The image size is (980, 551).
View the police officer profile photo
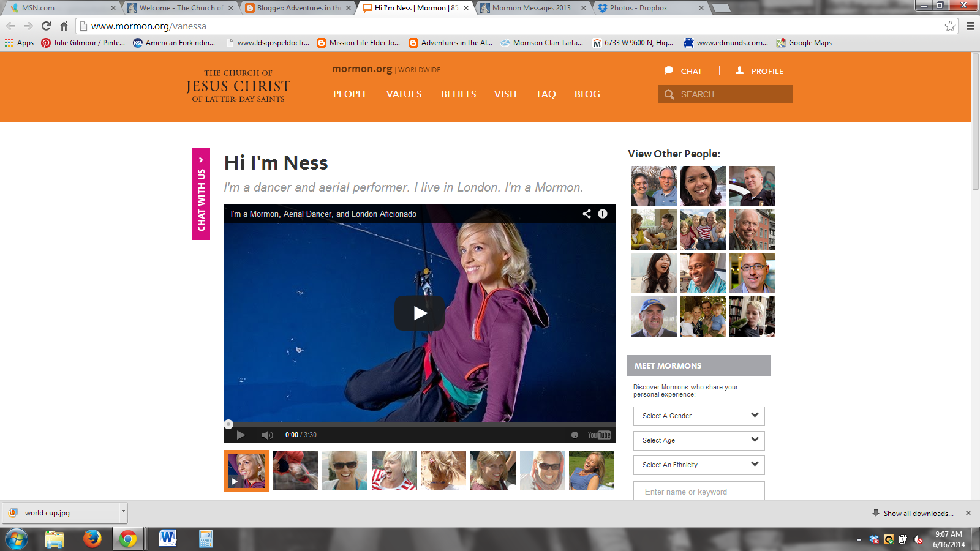[x=752, y=186]
